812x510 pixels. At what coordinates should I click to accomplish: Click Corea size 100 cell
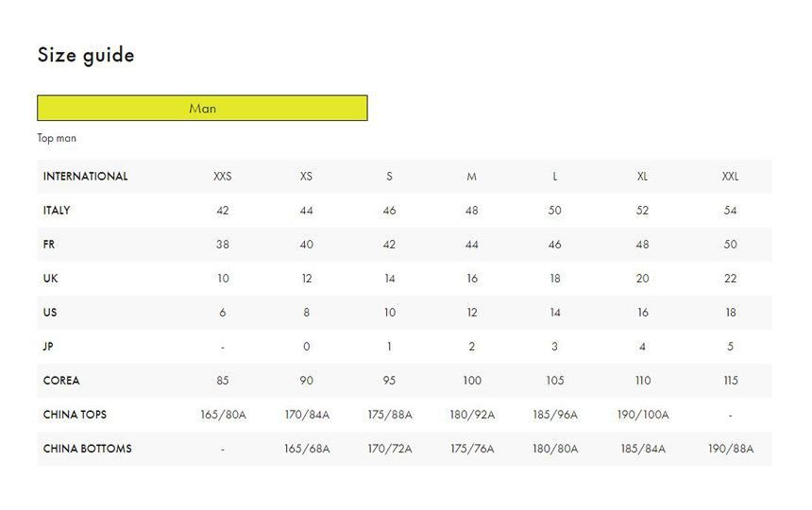tap(472, 381)
